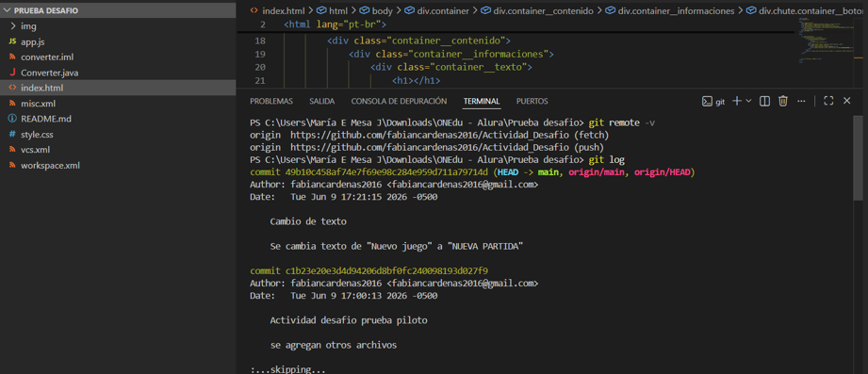This screenshot has height=374, width=868.
Task: Click the git terminal shell icon
Action: click(x=707, y=101)
